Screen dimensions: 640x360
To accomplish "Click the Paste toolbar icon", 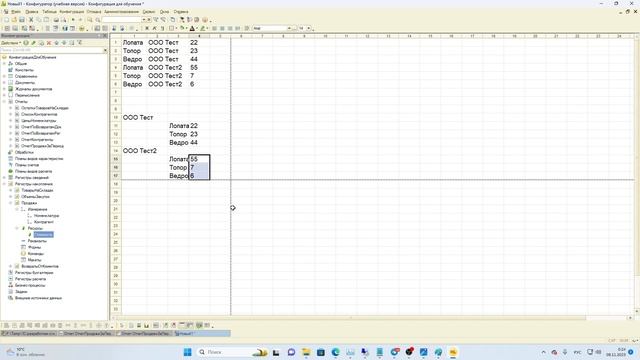I will [x=47, y=20].
